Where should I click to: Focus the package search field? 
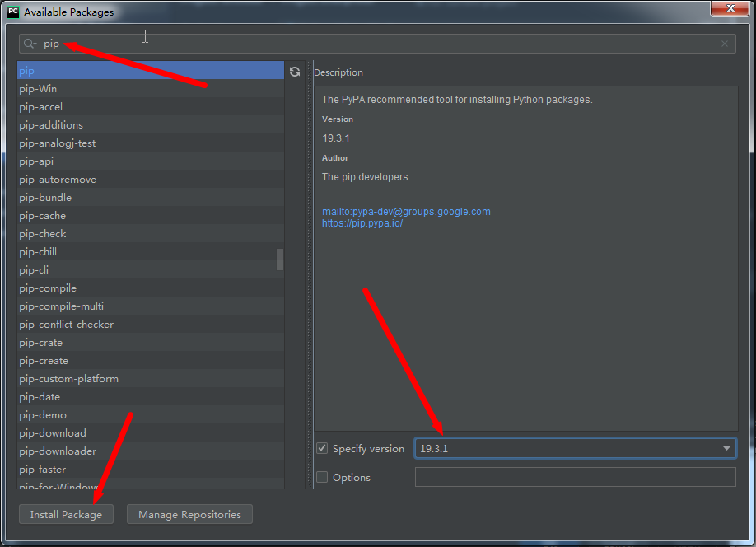(377, 44)
